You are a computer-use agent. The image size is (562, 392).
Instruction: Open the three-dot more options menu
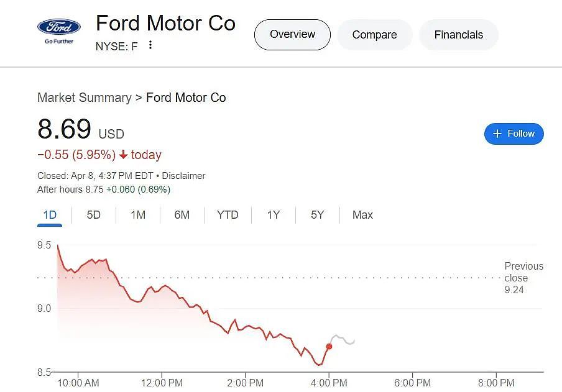coord(150,45)
